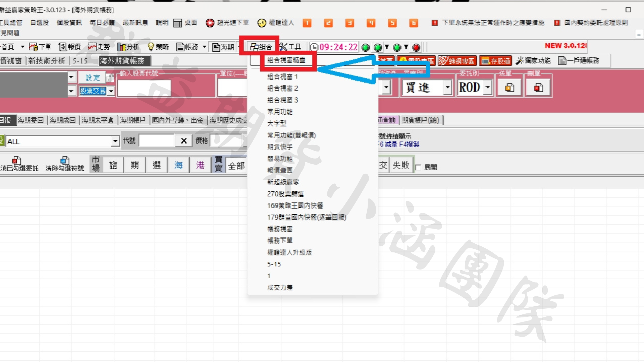Open 策略 strategy lightbulb toolbar item
The image size is (644, 362).
click(x=158, y=47)
